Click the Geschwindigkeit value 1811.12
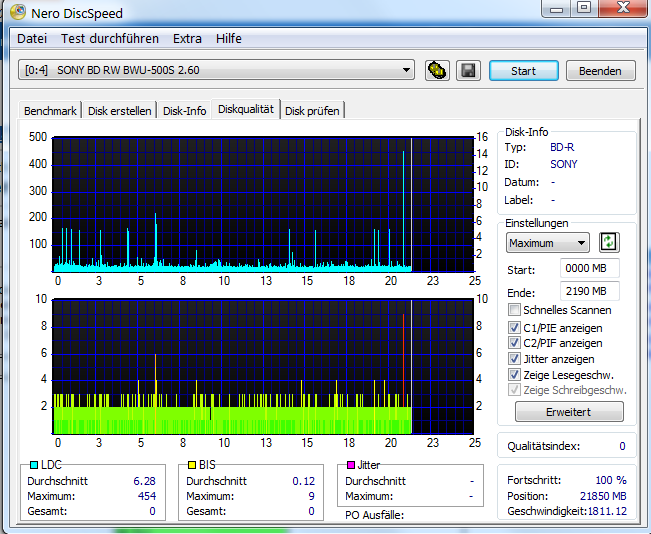Image resolution: width=651 pixels, height=534 pixels. pyautogui.click(x=607, y=511)
